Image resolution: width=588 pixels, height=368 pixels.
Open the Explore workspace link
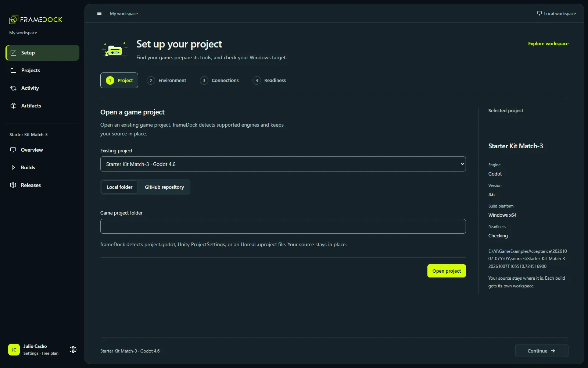[x=548, y=43]
